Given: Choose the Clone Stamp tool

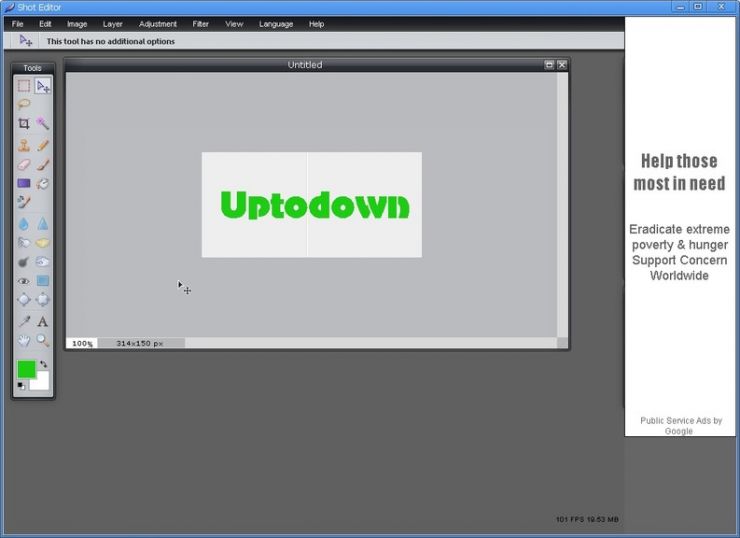Looking at the screenshot, I should pos(24,146).
